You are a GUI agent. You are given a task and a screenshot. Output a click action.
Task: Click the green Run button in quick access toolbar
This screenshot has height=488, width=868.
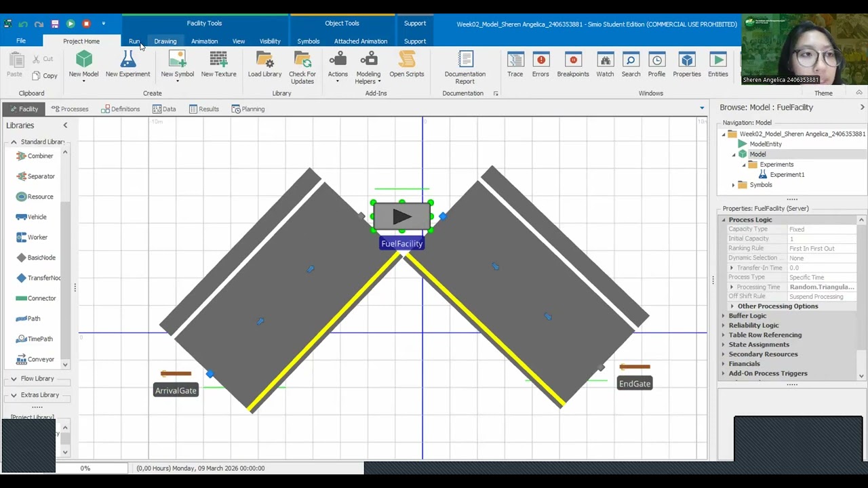71,24
